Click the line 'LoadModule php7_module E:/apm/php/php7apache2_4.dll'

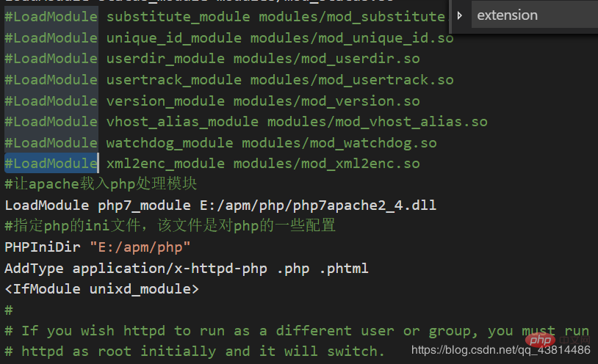click(x=220, y=205)
